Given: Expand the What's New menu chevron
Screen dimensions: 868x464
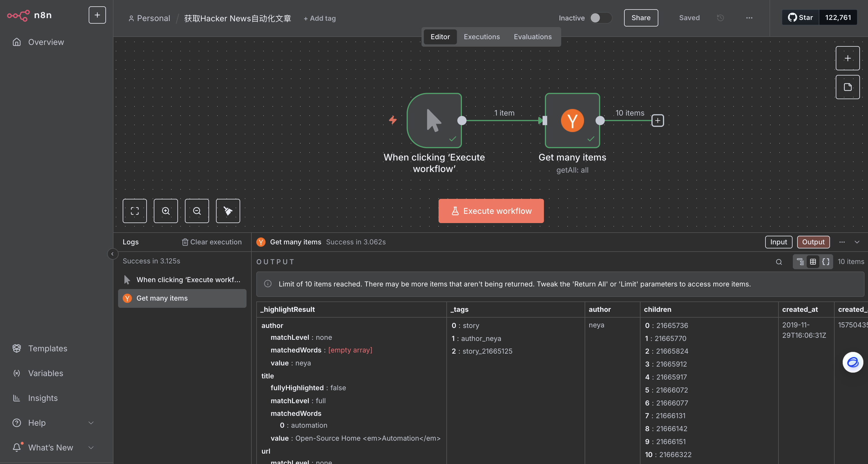Looking at the screenshot, I should pos(91,448).
